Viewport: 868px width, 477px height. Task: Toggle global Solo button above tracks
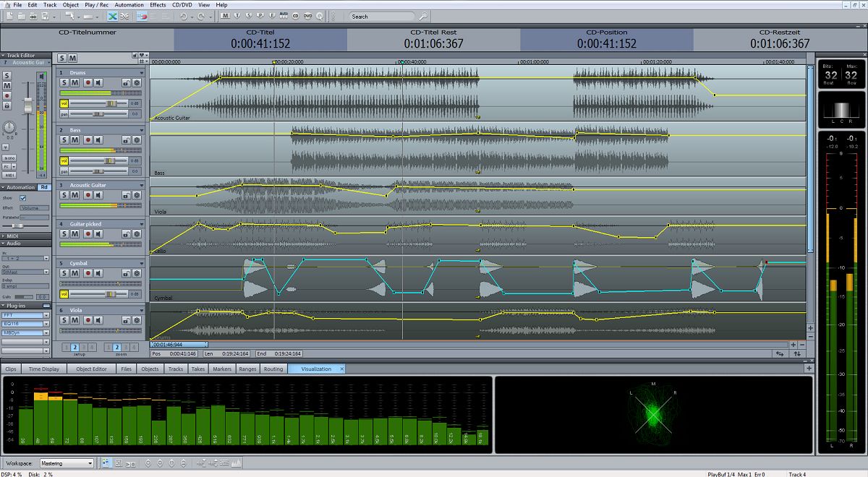click(x=62, y=58)
